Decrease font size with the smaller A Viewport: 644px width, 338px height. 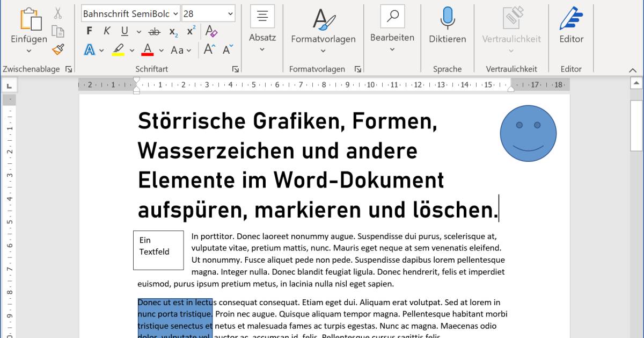(x=228, y=50)
